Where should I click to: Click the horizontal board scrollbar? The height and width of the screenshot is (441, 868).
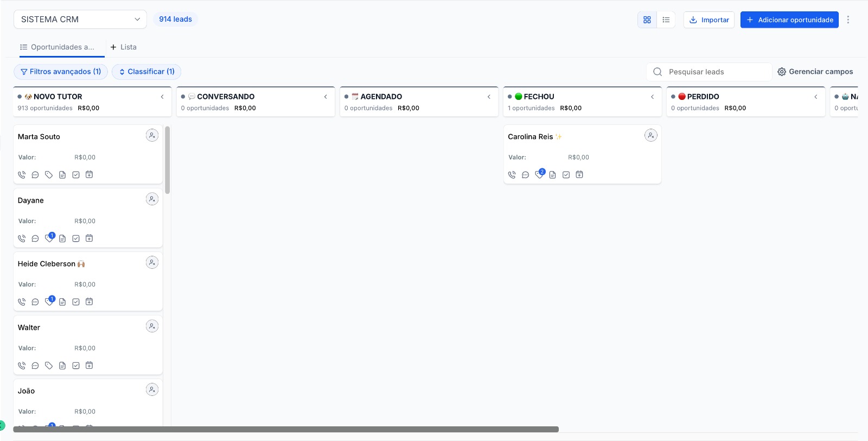(286, 429)
